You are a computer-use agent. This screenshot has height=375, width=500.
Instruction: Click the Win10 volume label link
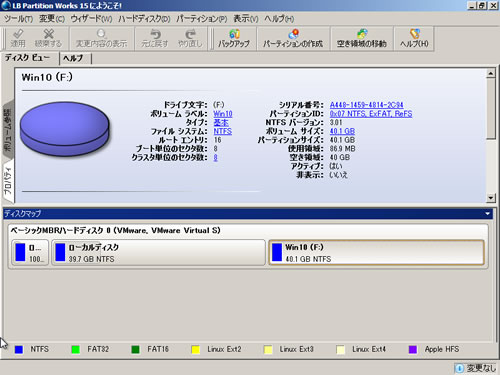[223, 114]
